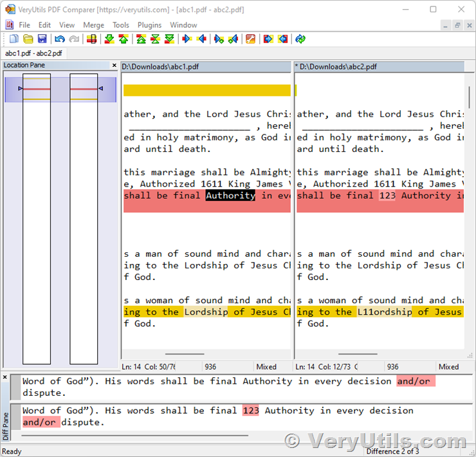The image size is (476, 457).
Task: Copy right and advance to next difference
Action: [219, 39]
